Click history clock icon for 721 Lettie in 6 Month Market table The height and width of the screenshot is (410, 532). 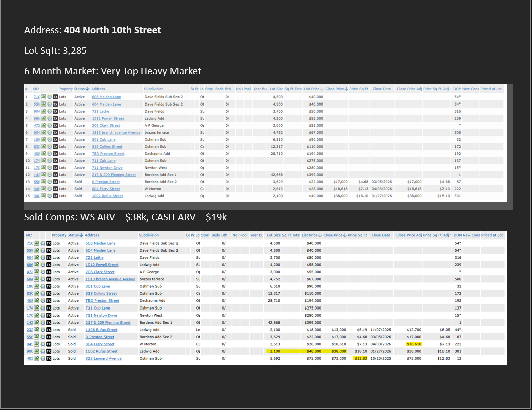50,111
